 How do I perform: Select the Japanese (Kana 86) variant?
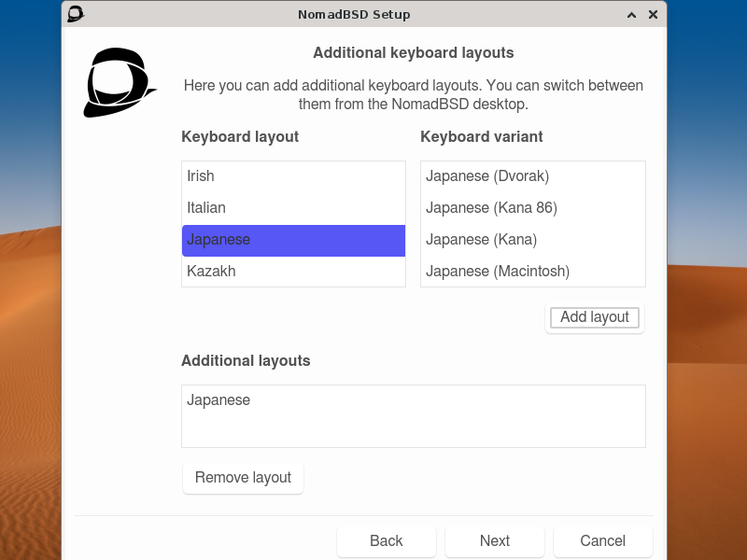click(x=491, y=207)
